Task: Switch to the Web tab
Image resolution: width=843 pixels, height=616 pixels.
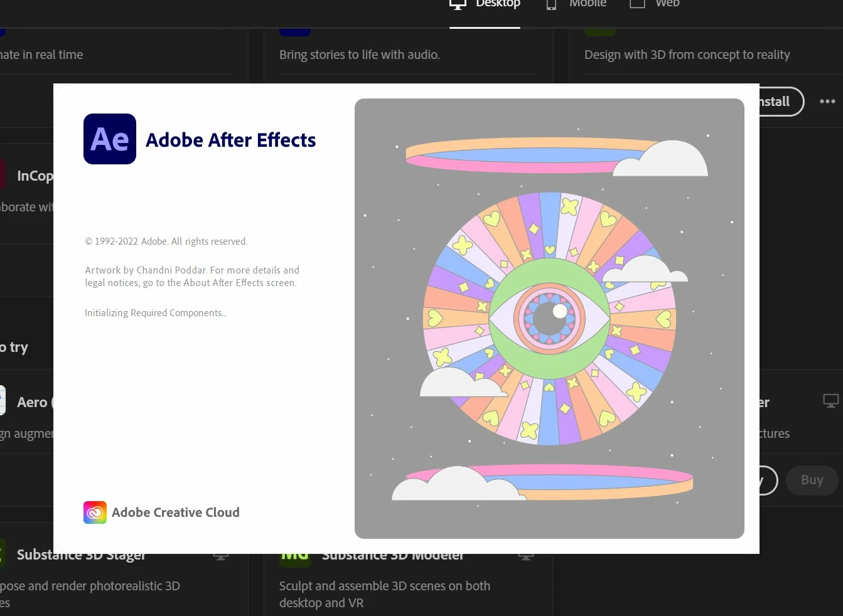Action: coord(655,4)
